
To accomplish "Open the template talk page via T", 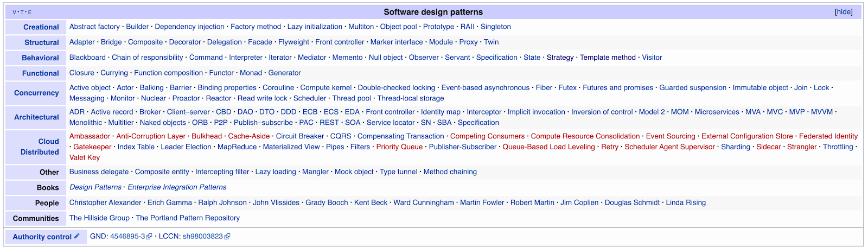I will [22, 12].
